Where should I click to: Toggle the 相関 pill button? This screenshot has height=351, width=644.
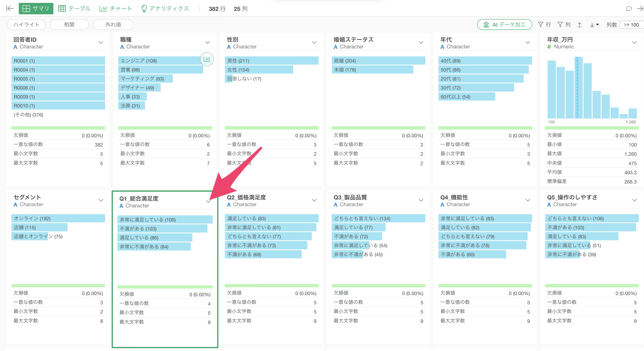[69, 25]
